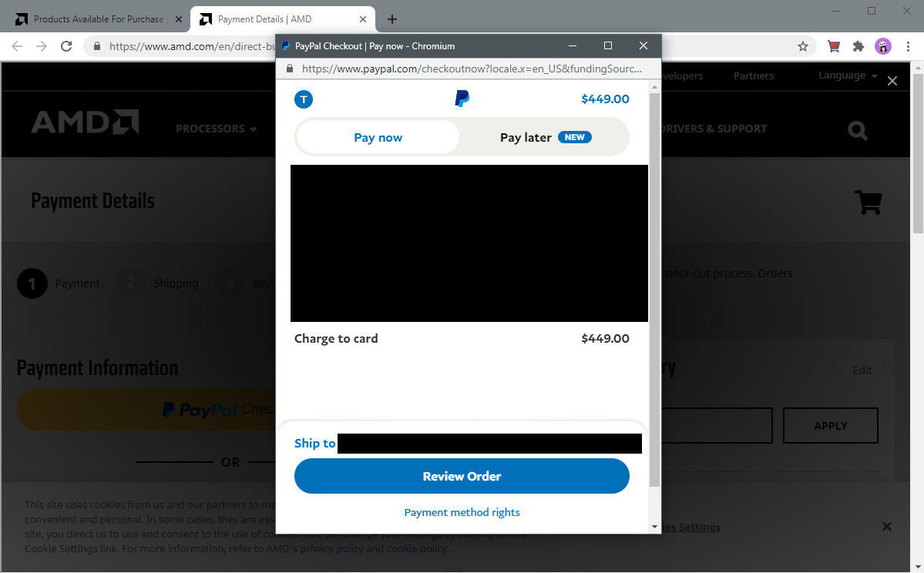
Task: Click the Payment step 1 indicator
Action: coord(32,283)
